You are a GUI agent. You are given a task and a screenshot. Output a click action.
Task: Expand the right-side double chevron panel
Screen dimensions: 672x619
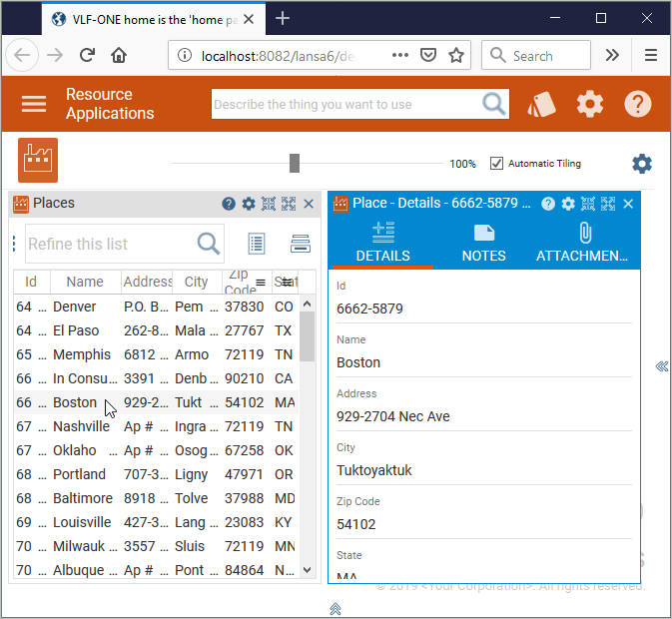coord(661,366)
